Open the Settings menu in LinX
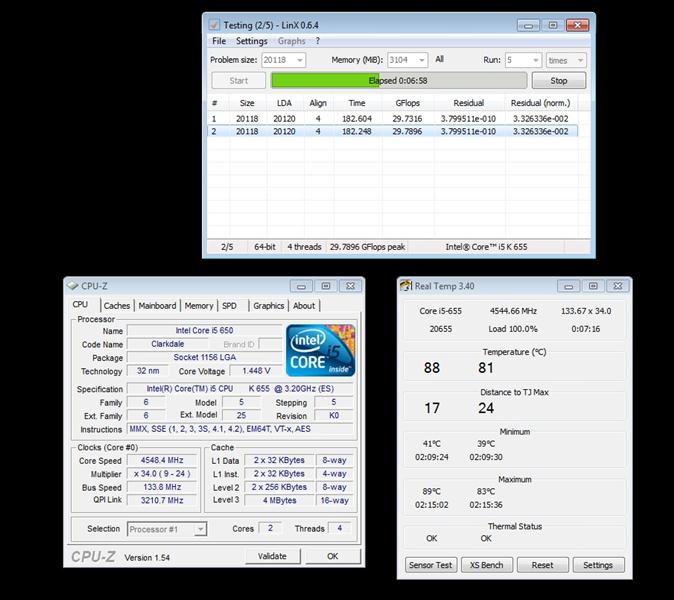Screen dimensions: 674x600 [x=251, y=41]
